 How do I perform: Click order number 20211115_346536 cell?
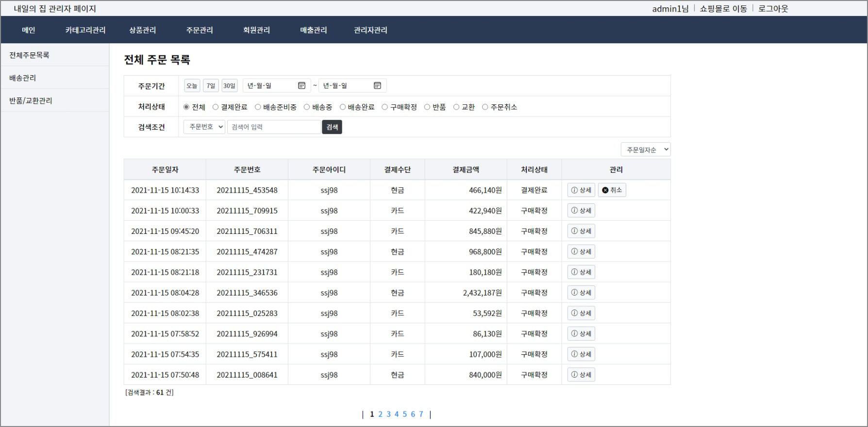pos(247,293)
